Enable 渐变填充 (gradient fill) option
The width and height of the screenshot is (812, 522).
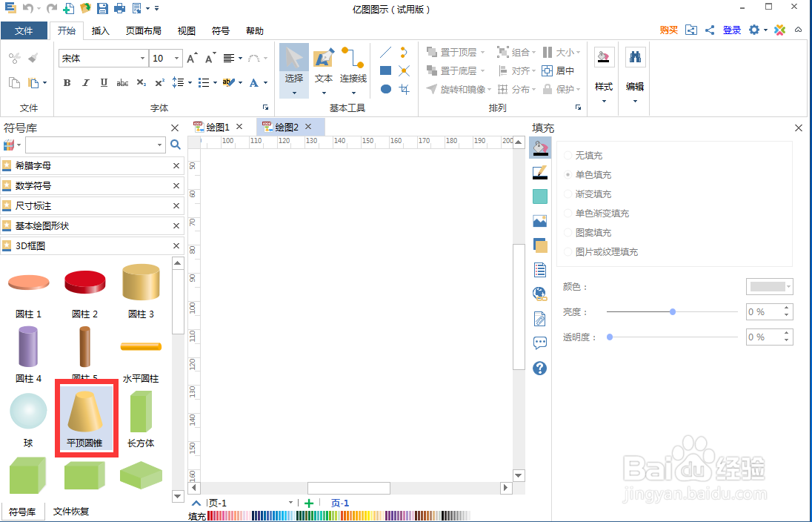click(x=567, y=194)
